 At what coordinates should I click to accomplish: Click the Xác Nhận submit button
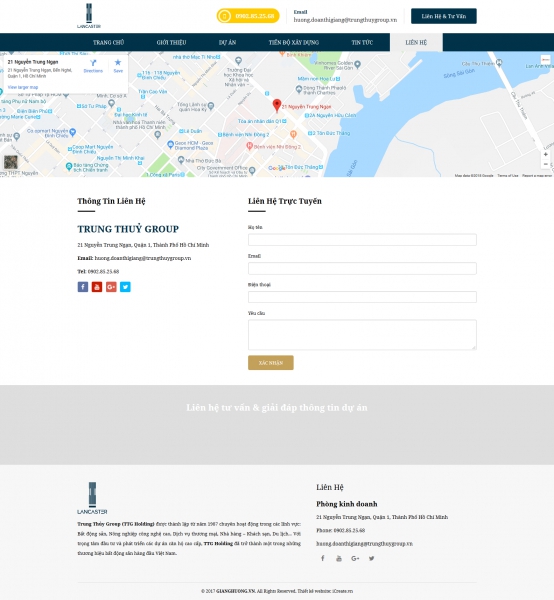point(271,363)
